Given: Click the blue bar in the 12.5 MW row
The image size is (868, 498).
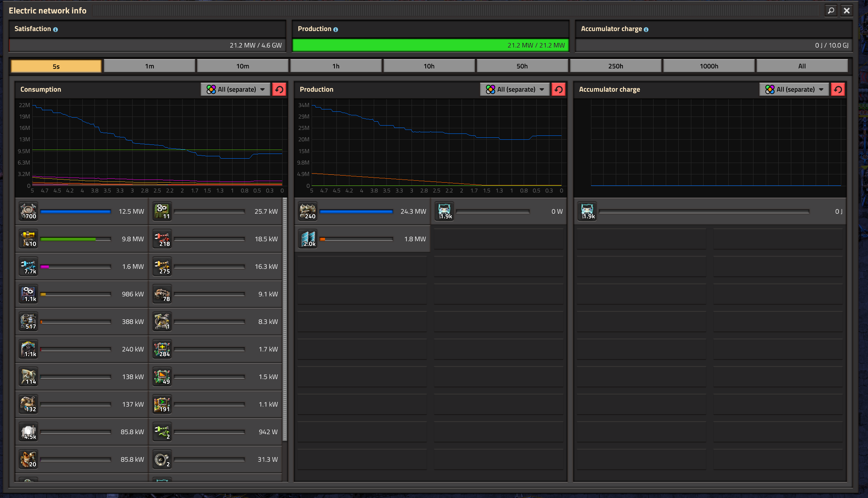Looking at the screenshot, I should (x=76, y=211).
